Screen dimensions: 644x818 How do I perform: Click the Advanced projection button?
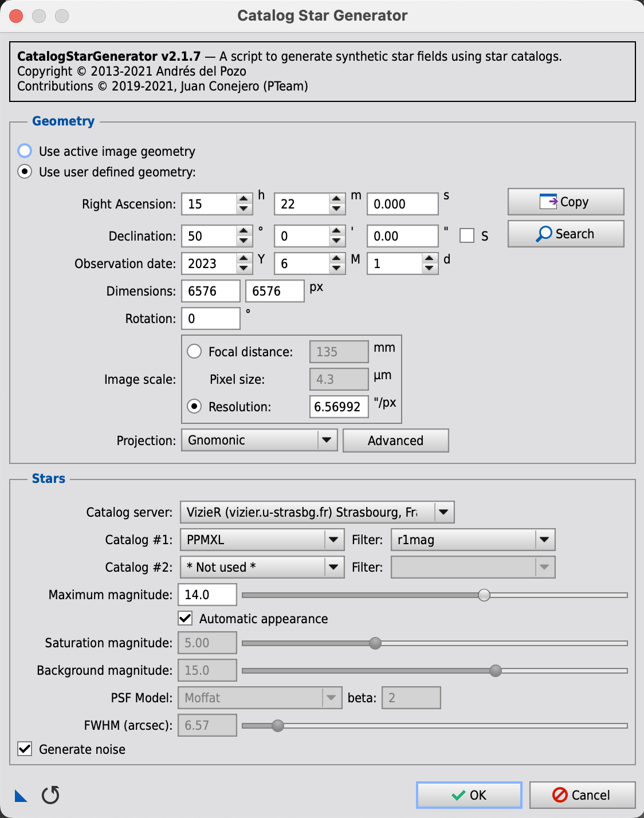[x=396, y=441]
